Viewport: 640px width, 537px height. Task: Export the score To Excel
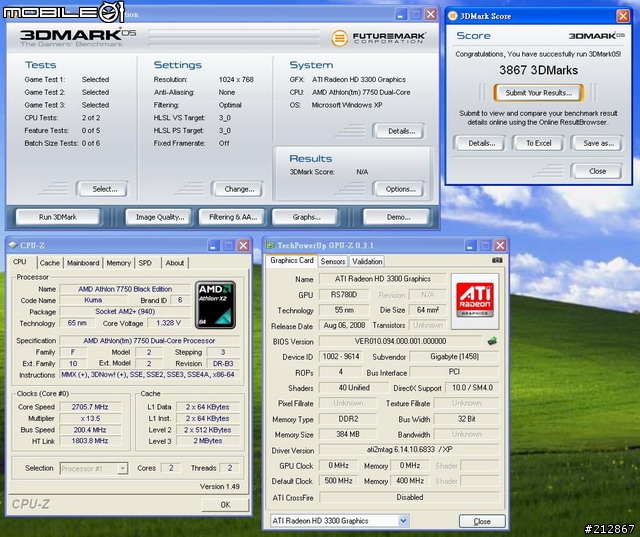[538, 143]
